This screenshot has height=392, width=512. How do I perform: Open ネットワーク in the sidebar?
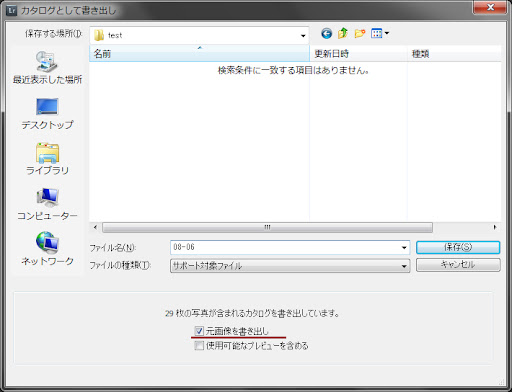(x=47, y=249)
